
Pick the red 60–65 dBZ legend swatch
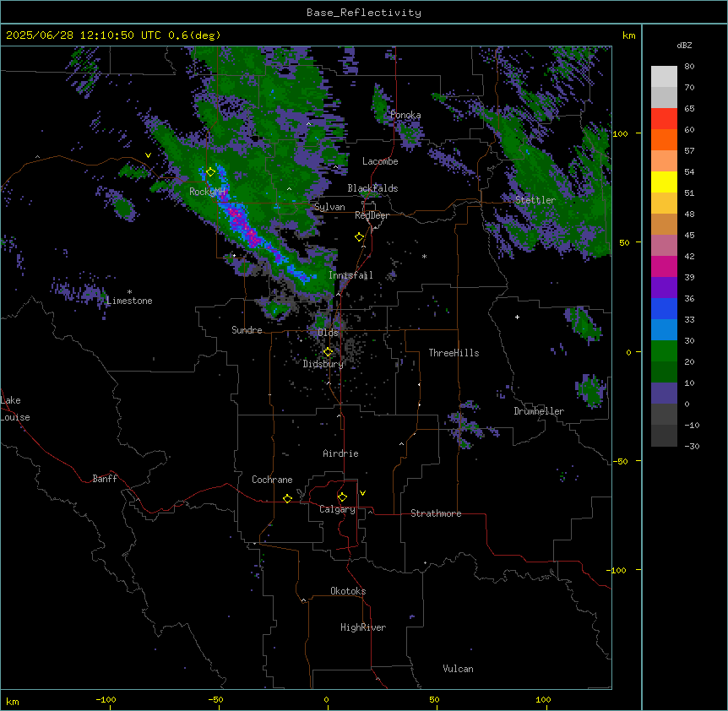[x=664, y=119]
